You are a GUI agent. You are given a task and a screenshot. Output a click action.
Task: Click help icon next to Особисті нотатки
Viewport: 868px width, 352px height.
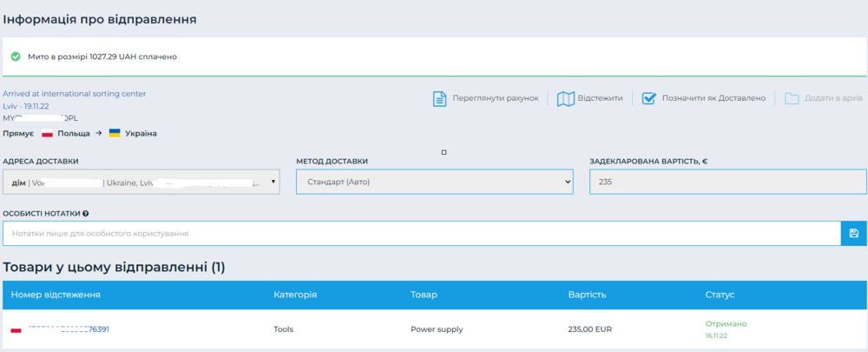[86, 213]
